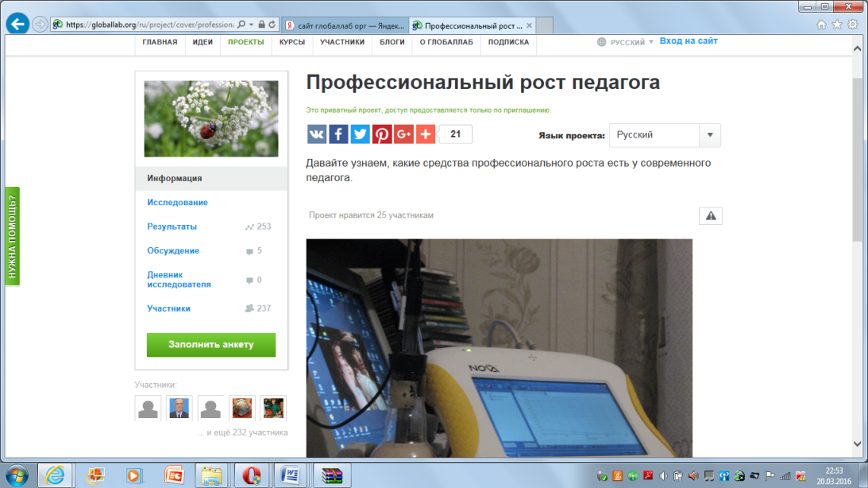
Task: Pin the project on Pinterest
Action: click(x=382, y=134)
